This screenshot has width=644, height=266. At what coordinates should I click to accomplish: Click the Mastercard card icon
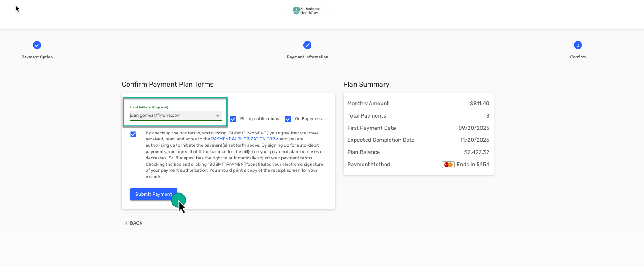448,165
